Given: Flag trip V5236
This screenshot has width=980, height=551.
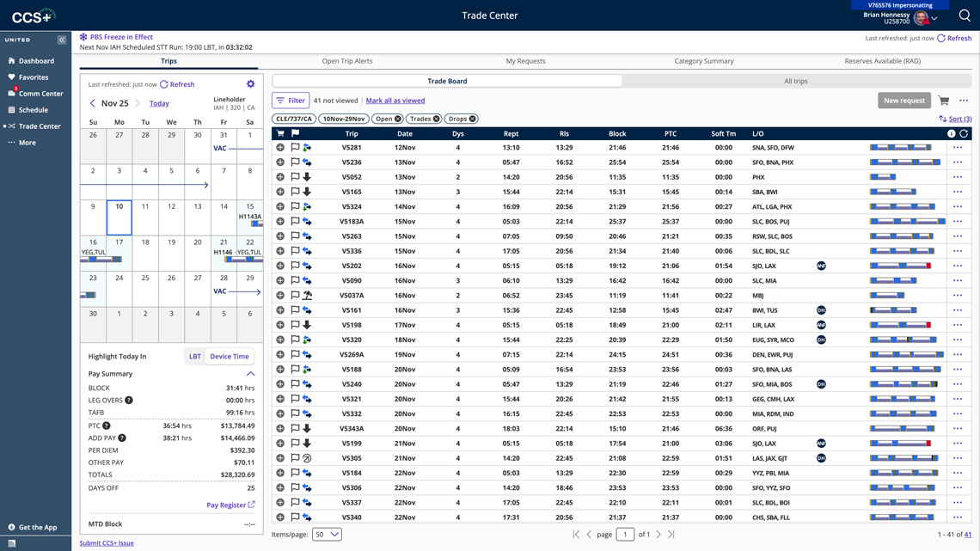Looking at the screenshot, I should point(295,162).
